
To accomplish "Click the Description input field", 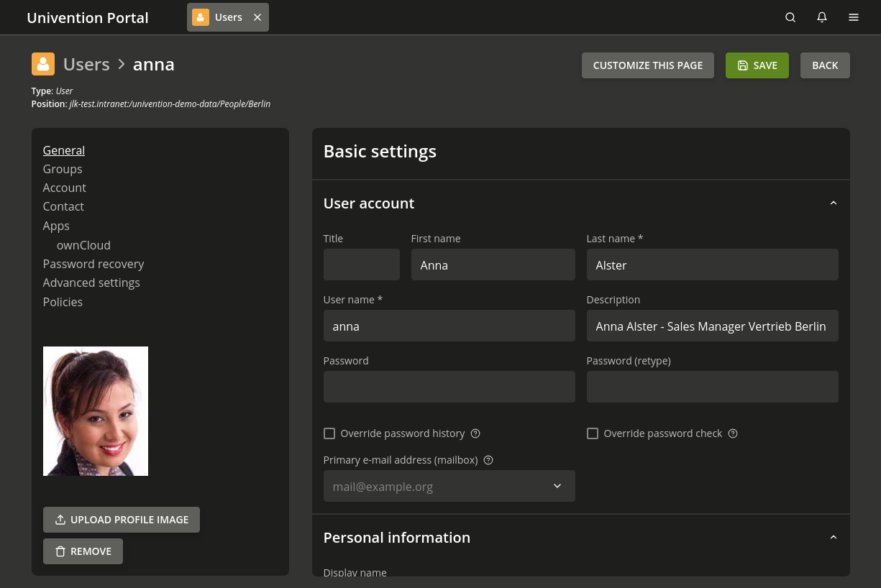I will click(712, 326).
